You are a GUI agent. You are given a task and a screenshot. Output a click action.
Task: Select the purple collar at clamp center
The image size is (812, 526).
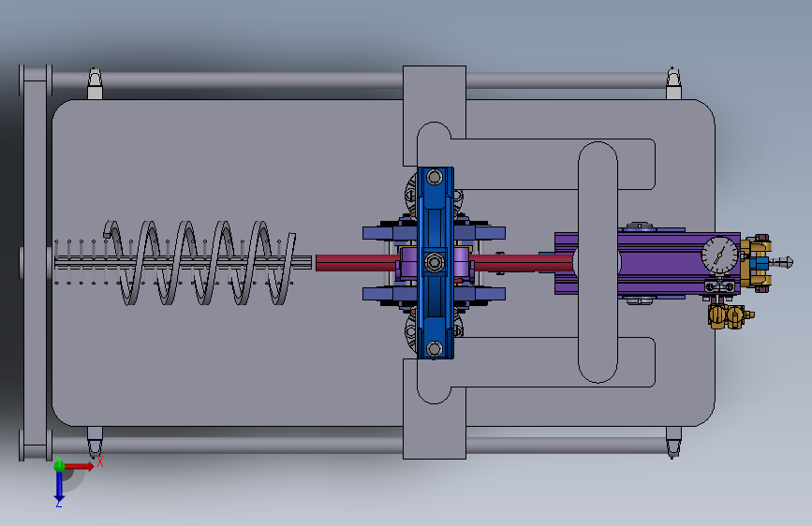pos(409,263)
